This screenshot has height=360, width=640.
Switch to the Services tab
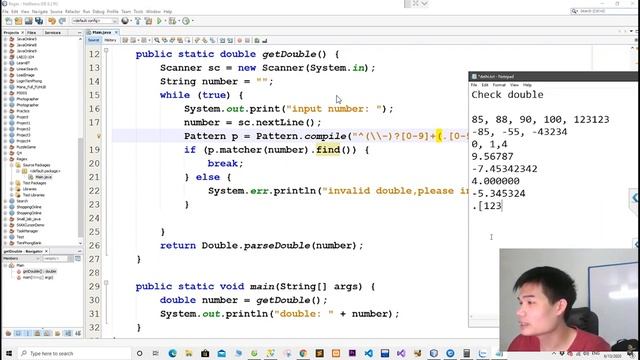[x=52, y=33]
